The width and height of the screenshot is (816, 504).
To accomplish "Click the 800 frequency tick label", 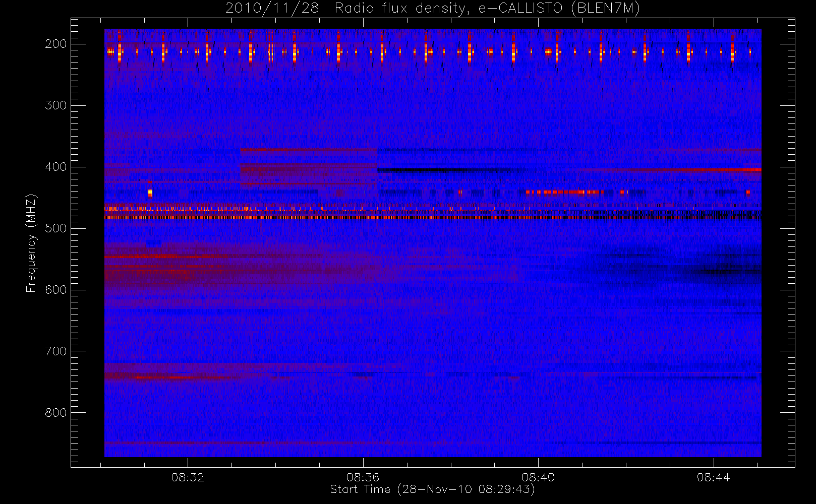I will (x=55, y=413).
